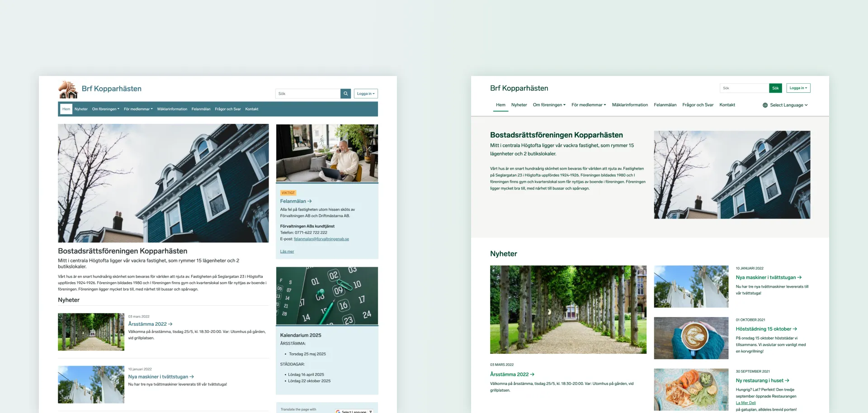
Task: Click large tree alley image in right page
Action: pos(568,309)
